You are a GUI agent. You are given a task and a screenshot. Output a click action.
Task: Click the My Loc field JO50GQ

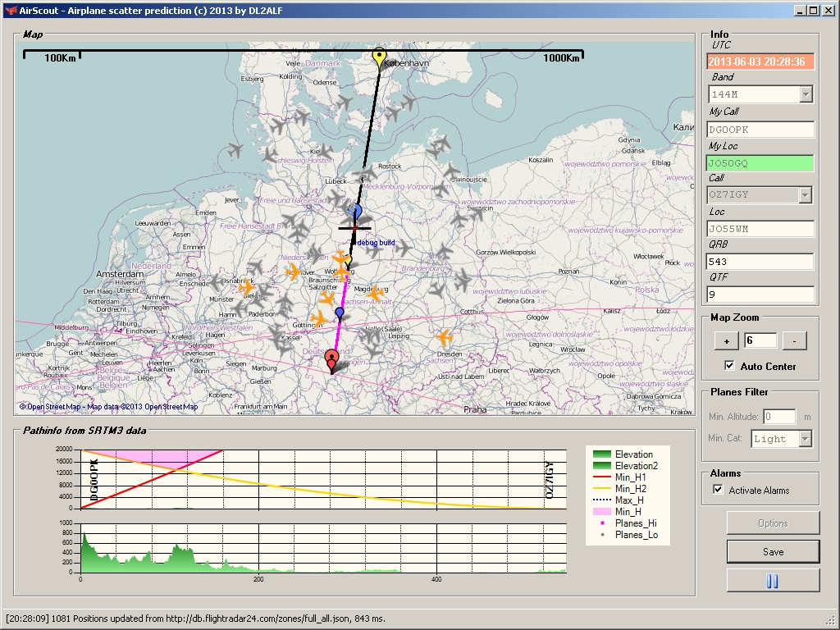point(760,163)
